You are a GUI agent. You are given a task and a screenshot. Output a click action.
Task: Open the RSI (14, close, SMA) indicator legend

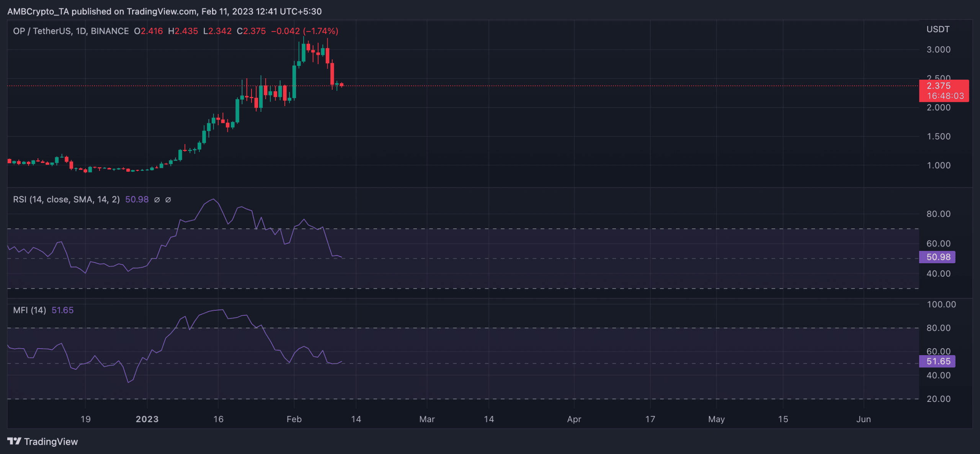point(66,200)
